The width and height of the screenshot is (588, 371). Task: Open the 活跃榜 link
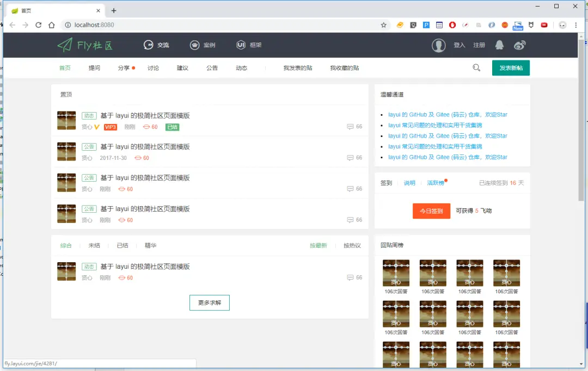(x=436, y=183)
